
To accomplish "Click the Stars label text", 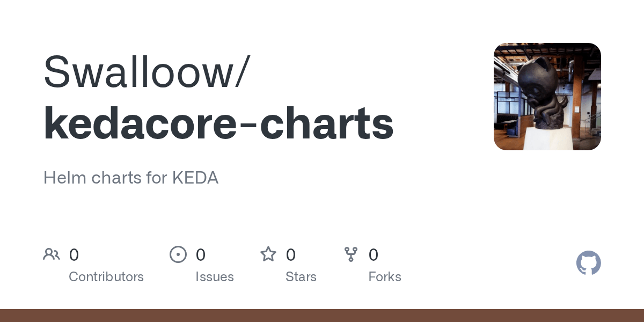I will (301, 277).
